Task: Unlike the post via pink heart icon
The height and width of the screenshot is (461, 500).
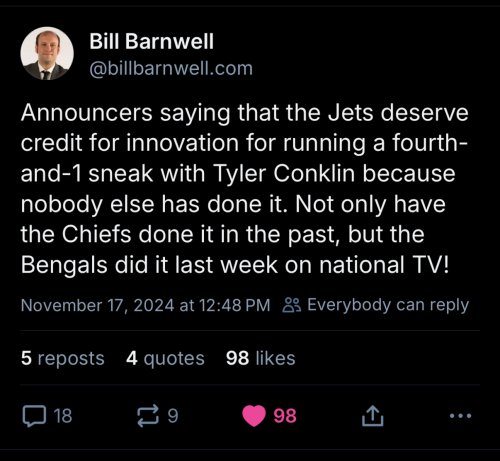Action: [254, 416]
